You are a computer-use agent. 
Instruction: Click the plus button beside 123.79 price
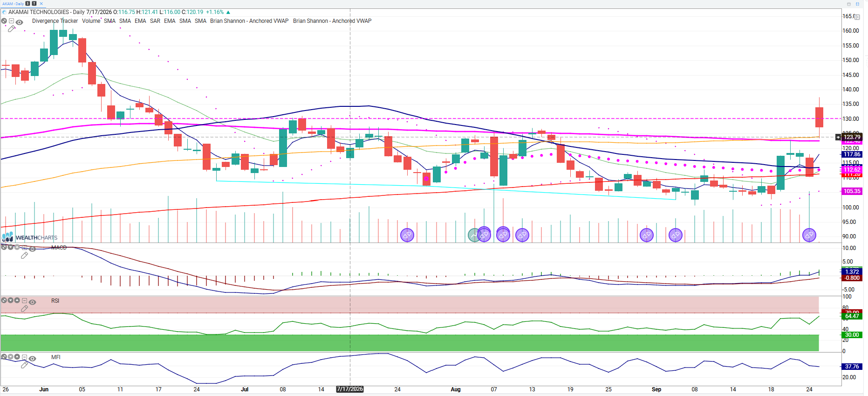pyautogui.click(x=838, y=137)
